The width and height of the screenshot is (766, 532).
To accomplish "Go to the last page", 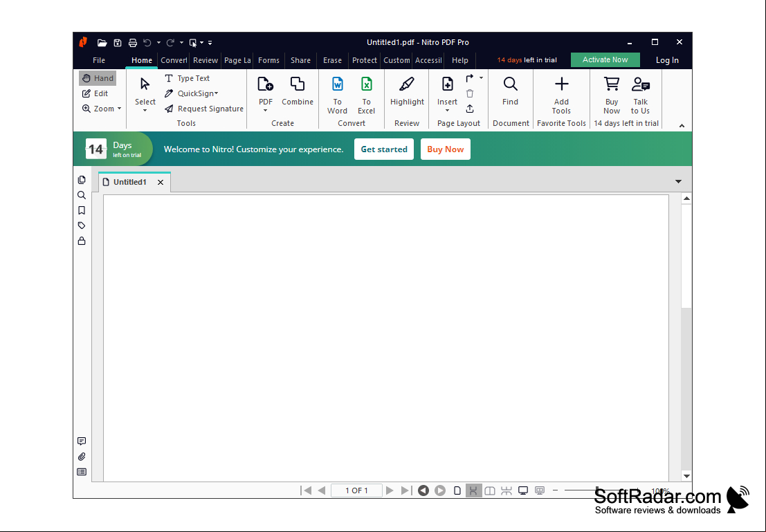I will [x=406, y=490].
